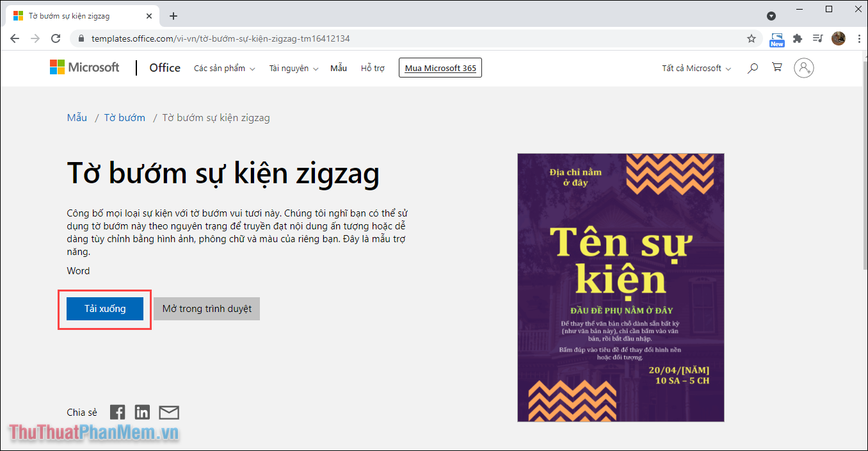Share the template by email icon
Screen dimensions: 868x451
pyautogui.click(x=169, y=413)
